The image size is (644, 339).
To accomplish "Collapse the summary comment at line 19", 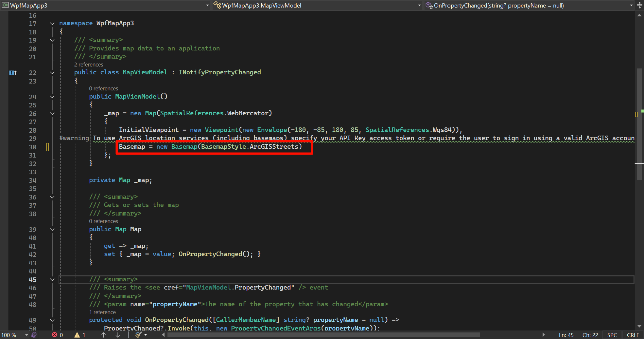I will 52,40.
